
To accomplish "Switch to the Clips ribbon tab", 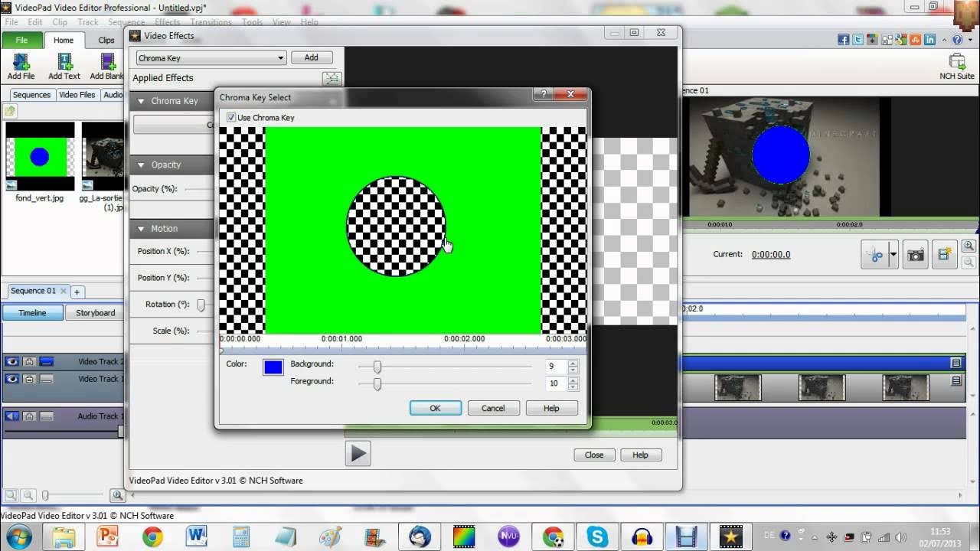I will [106, 41].
